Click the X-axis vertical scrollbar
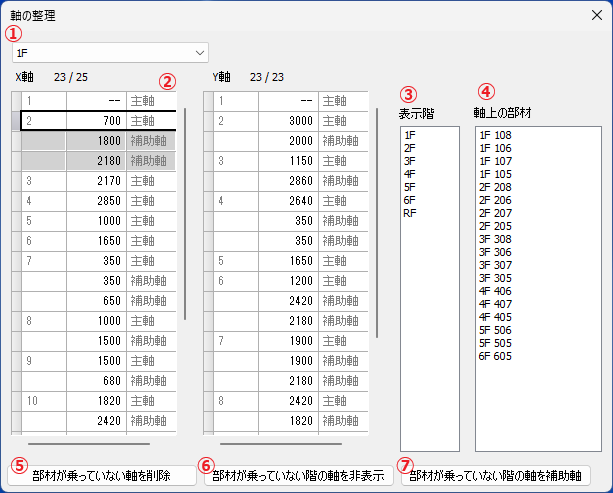 click(x=185, y=214)
